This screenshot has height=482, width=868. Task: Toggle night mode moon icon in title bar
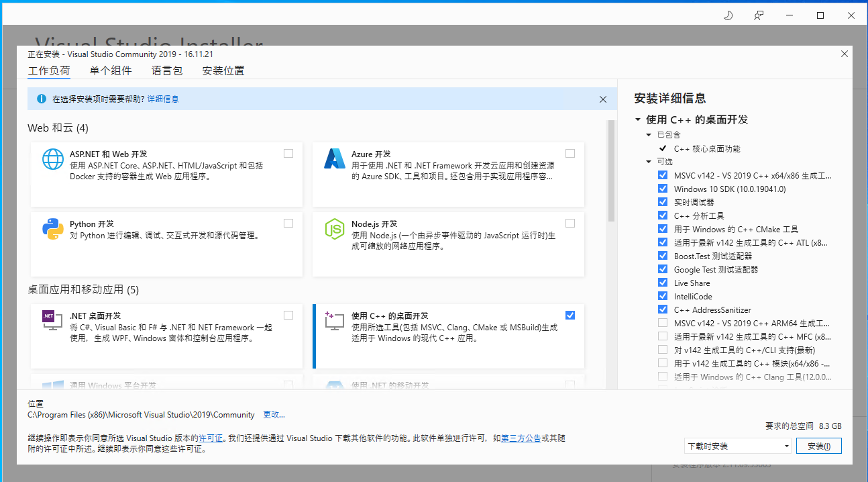pos(728,15)
